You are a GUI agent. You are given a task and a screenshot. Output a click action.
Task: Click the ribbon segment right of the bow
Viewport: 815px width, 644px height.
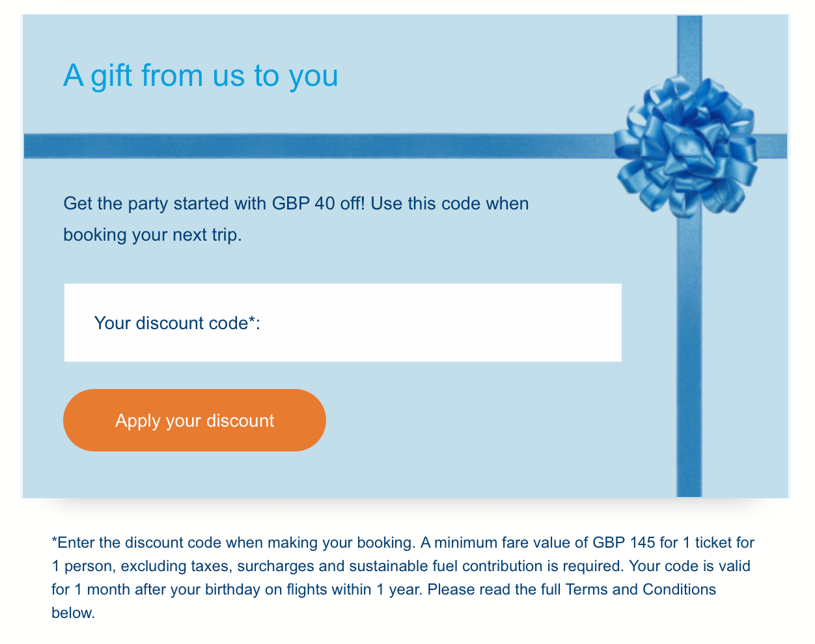click(x=772, y=146)
